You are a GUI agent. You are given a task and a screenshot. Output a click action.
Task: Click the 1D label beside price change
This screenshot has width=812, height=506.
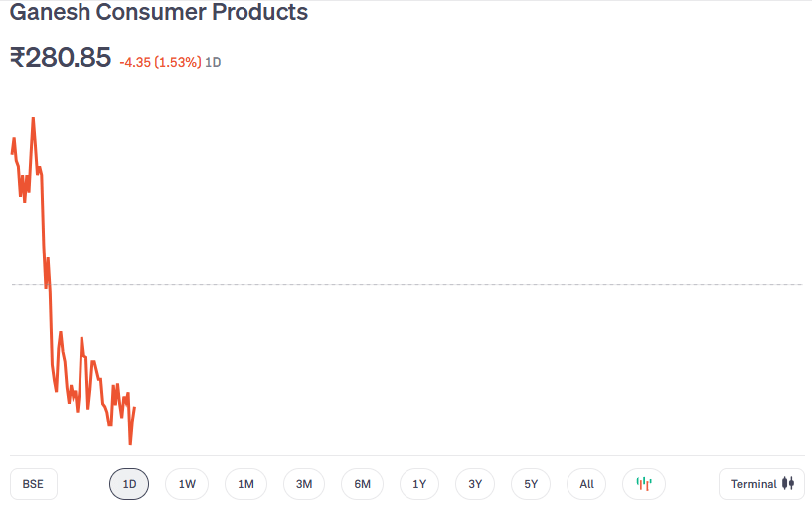pyautogui.click(x=213, y=62)
